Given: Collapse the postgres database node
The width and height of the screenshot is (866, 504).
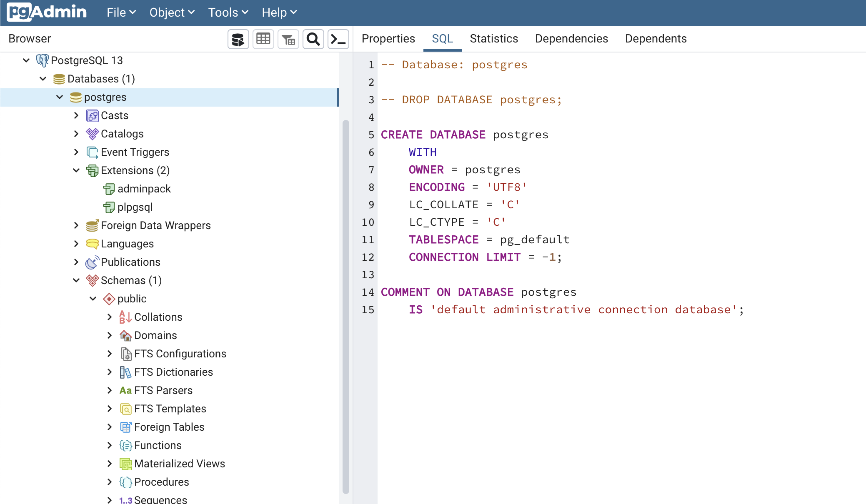Looking at the screenshot, I should 60,97.
